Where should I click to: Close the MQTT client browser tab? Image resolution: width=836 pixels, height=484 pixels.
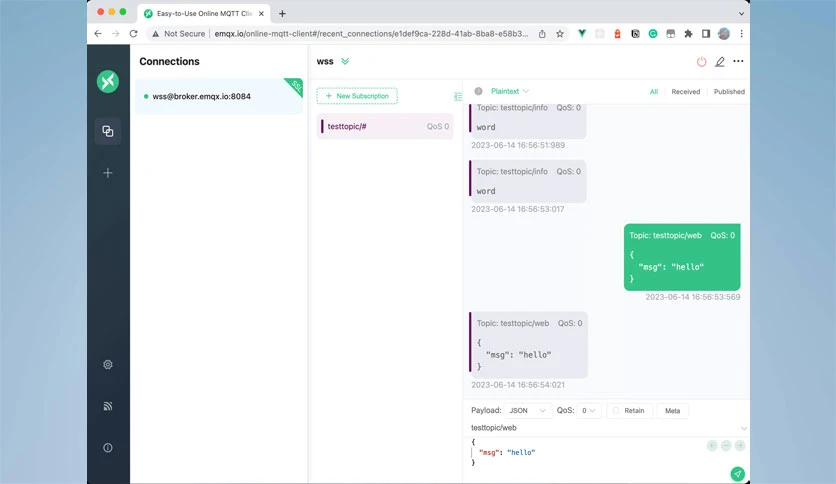click(x=261, y=14)
